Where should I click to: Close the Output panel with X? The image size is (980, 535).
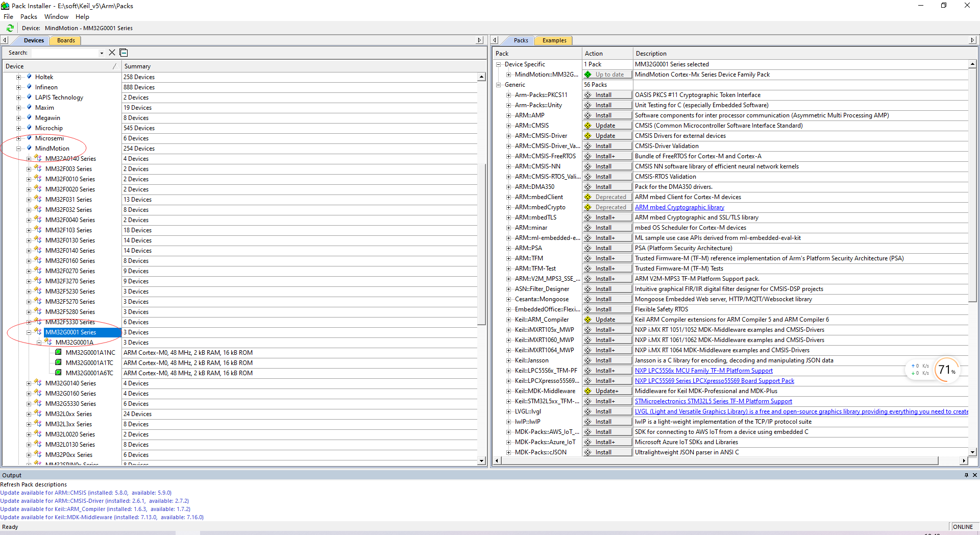[974, 475]
